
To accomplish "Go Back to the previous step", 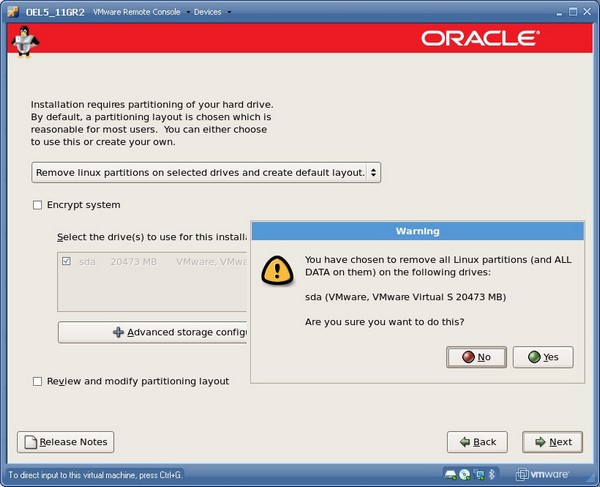I will click(476, 442).
